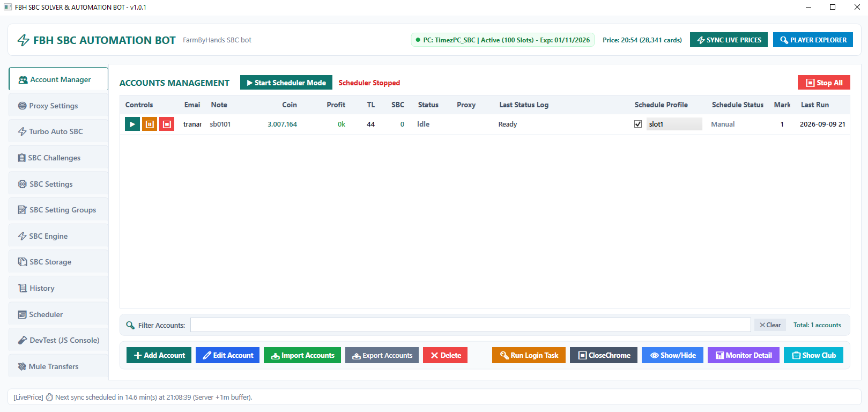This screenshot has height=412, width=868.
Task: Open the slot1 schedule profile dropdown
Action: tap(674, 124)
